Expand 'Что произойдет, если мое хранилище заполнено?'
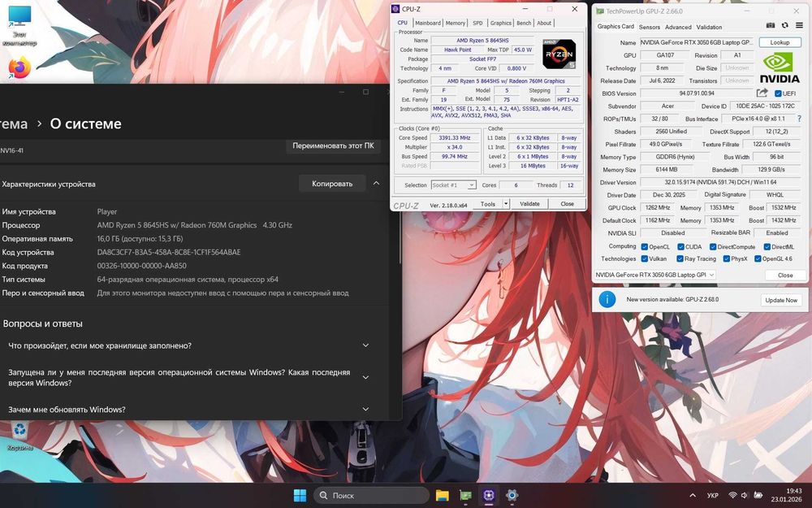812x508 pixels. point(365,345)
